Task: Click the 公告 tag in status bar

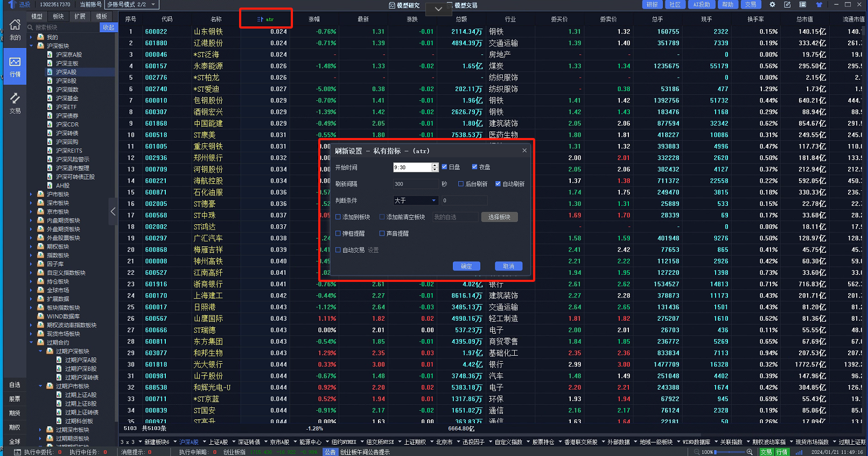Action: pos(330,452)
